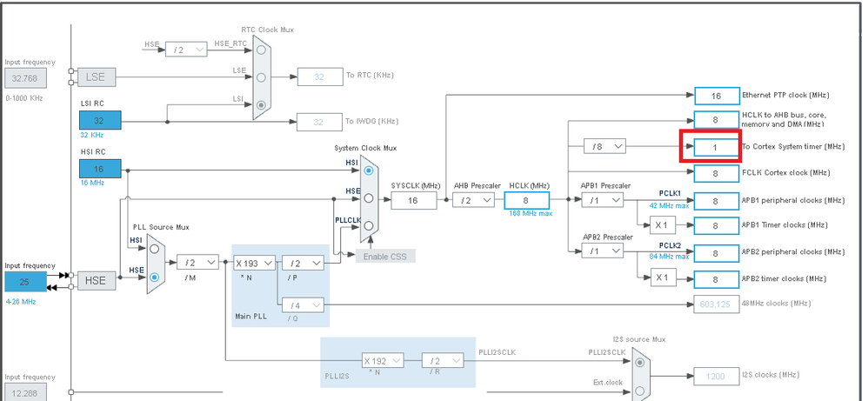The width and height of the screenshot is (868, 401).
Task: Select PLLCLK in System Clock Mux
Action: [369, 225]
